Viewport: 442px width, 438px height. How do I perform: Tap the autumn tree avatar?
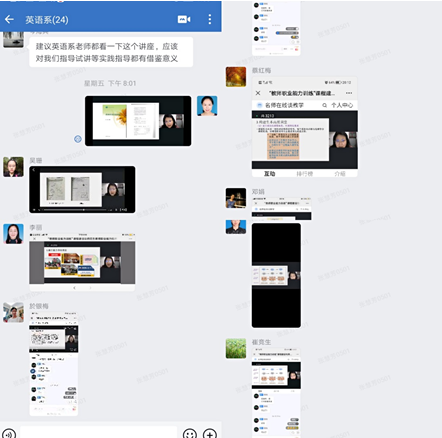click(x=236, y=77)
